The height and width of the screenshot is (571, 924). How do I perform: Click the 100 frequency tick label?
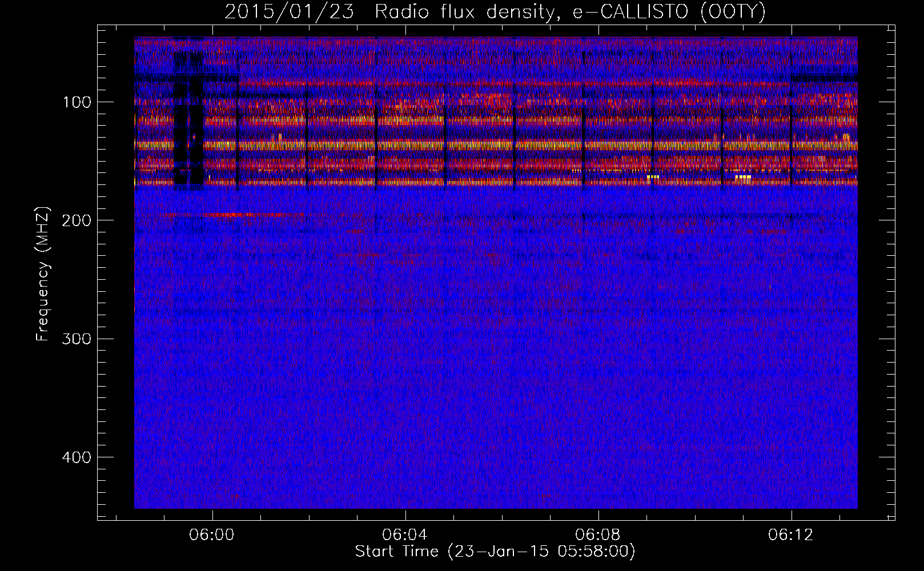tap(76, 102)
